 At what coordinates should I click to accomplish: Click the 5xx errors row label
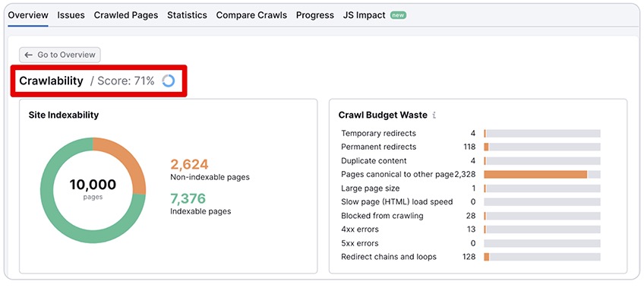pos(360,243)
